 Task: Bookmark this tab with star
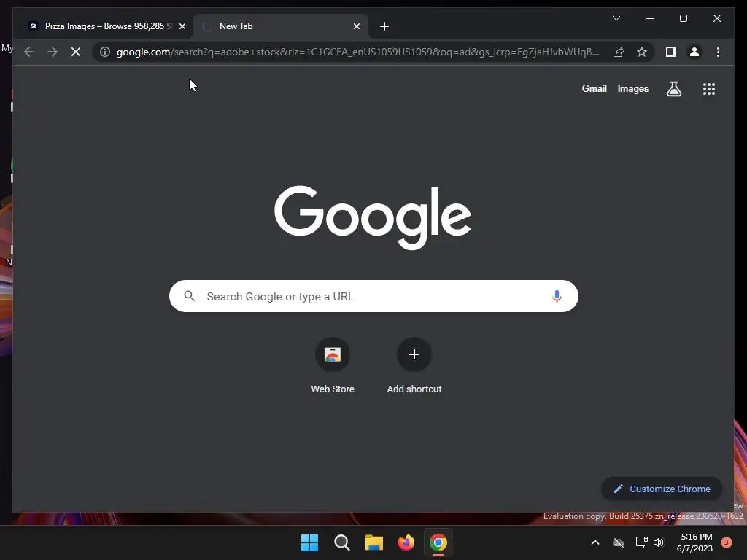click(642, 52)
